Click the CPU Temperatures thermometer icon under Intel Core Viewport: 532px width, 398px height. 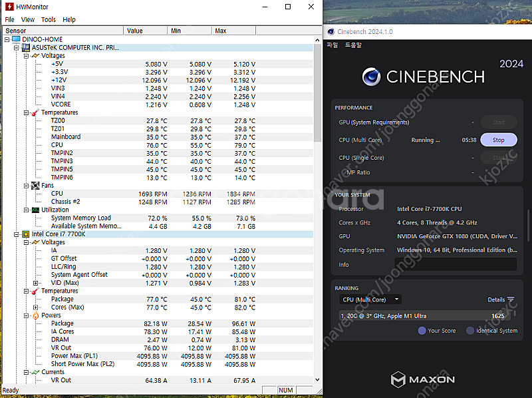pos(35,291)
